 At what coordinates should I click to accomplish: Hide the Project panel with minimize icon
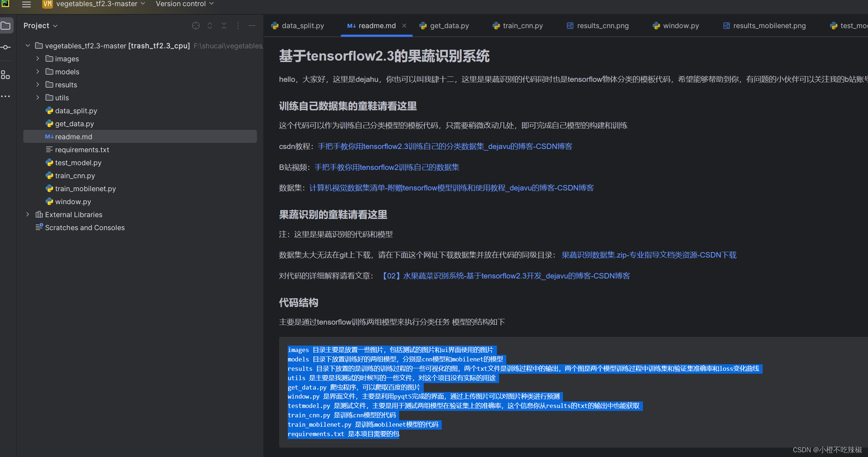pyautogui.click(x=252, y=26)
